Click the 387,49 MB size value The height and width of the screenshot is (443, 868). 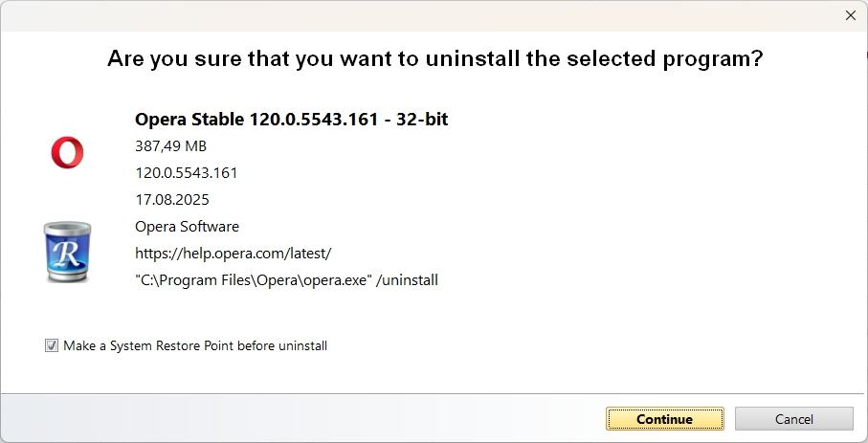click(x=170, y=146)
